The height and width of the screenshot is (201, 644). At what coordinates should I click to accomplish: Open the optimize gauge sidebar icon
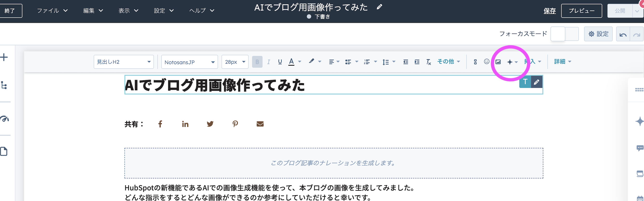(x=5, y=119)
